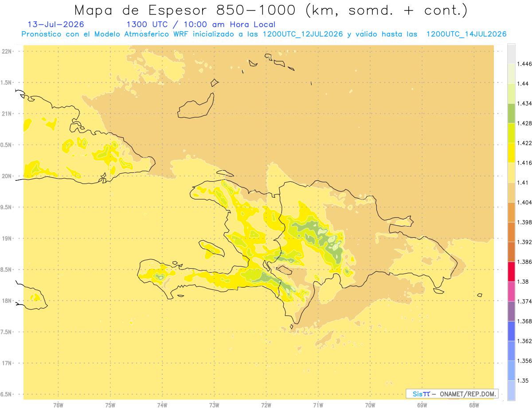Click the 68W longitude label

point(474,405)
